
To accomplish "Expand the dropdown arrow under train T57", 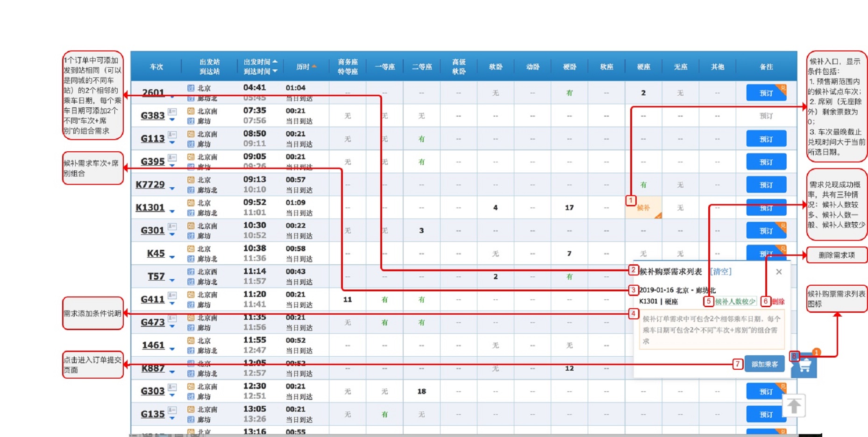I will point(172,281).
